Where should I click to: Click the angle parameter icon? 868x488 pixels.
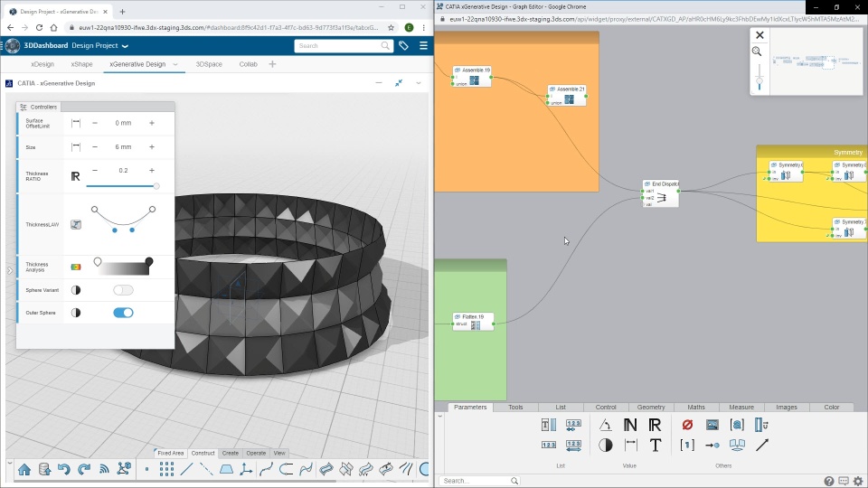605,425
